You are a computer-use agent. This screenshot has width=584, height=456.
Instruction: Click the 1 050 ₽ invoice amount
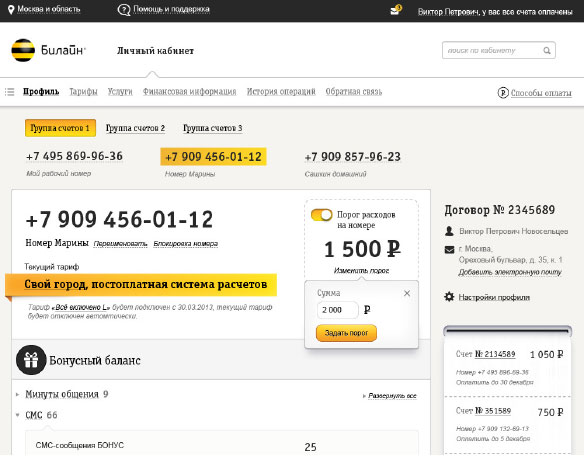[546, 354]
